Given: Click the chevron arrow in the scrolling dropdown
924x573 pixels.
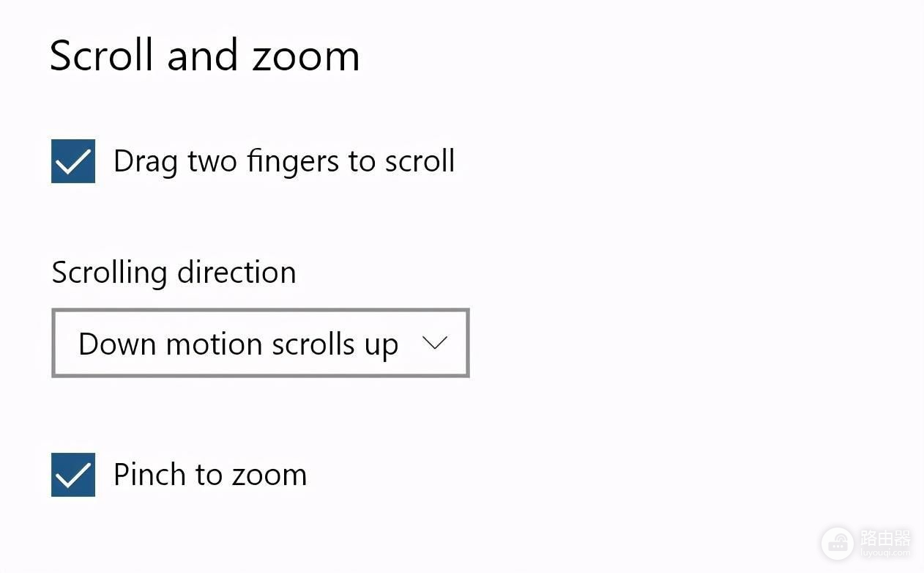Looking at the screenshot, I should coord(435,343).
